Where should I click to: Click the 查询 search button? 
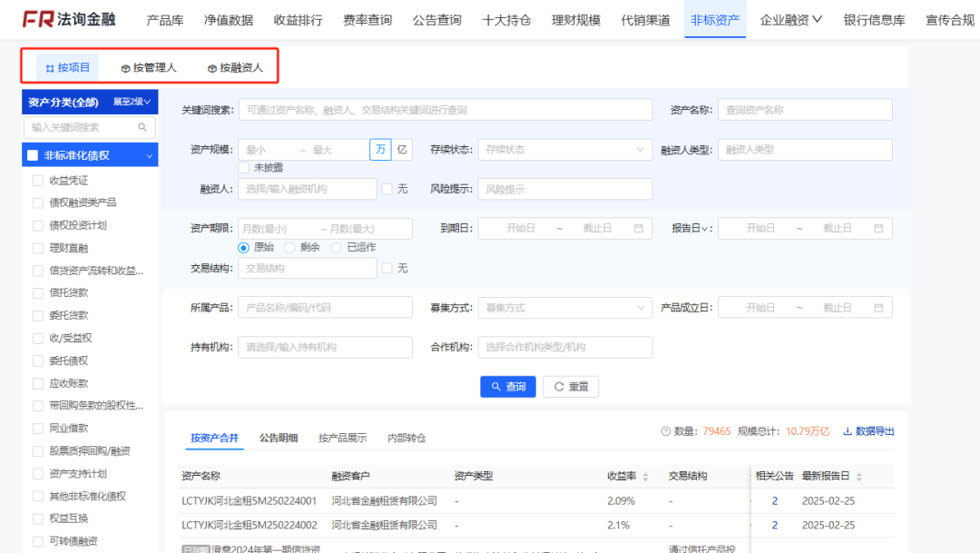point(507,386)
